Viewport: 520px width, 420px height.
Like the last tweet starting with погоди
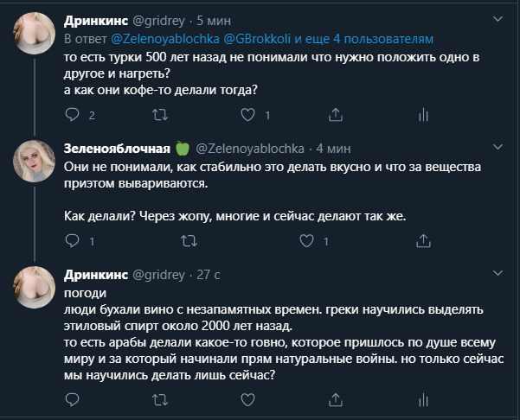point(248,399)
